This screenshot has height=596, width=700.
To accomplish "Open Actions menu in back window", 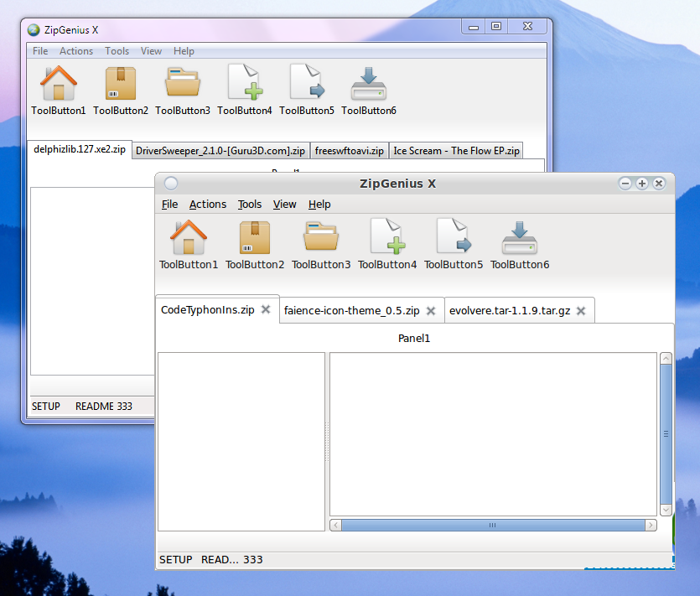I will [x=76, y=51].
